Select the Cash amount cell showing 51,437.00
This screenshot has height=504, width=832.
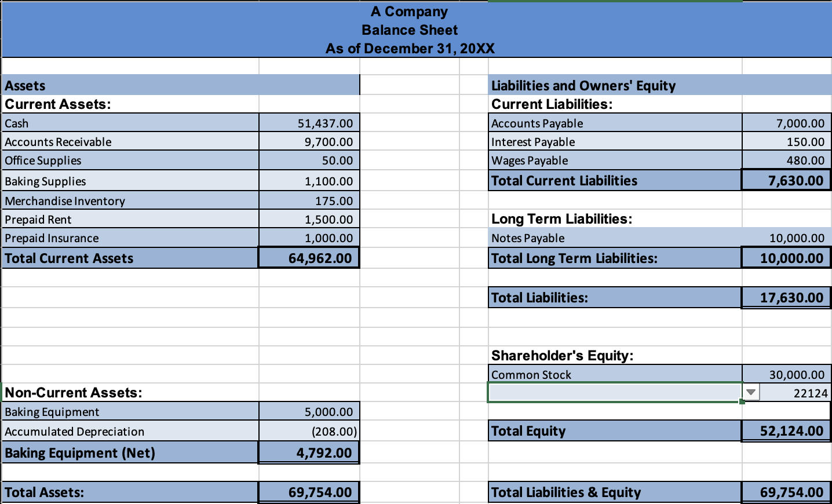[309, 123]
